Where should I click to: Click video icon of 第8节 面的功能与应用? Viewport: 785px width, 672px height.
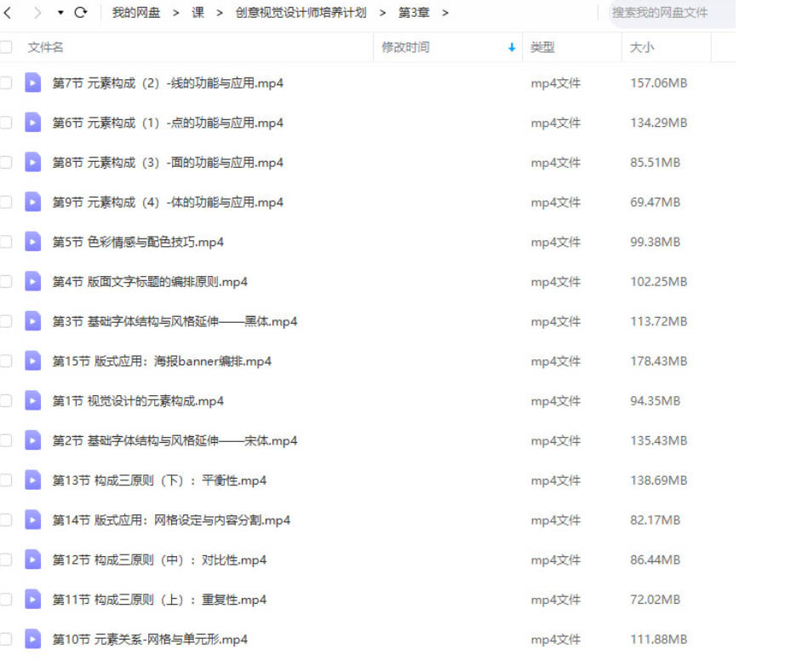pos(32,162)
